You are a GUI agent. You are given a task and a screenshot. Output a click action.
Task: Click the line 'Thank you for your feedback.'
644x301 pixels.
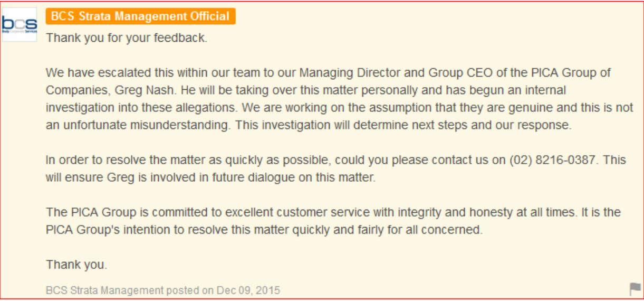[127, 38]
